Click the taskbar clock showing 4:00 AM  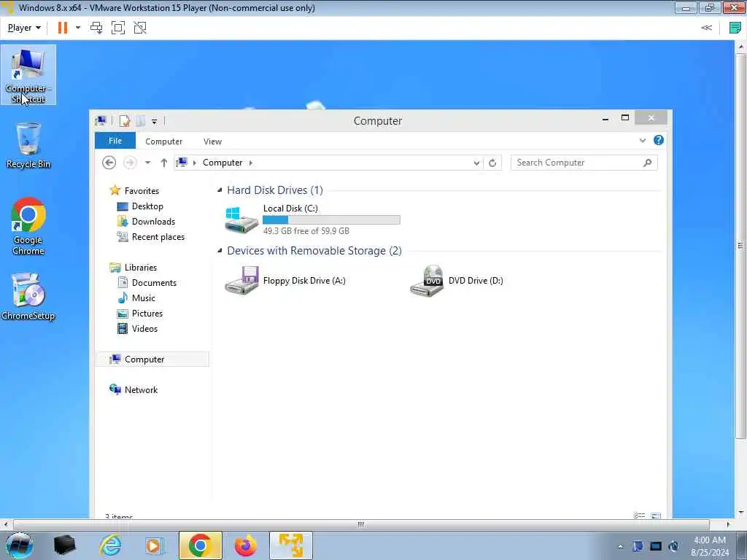coord(710,546)
